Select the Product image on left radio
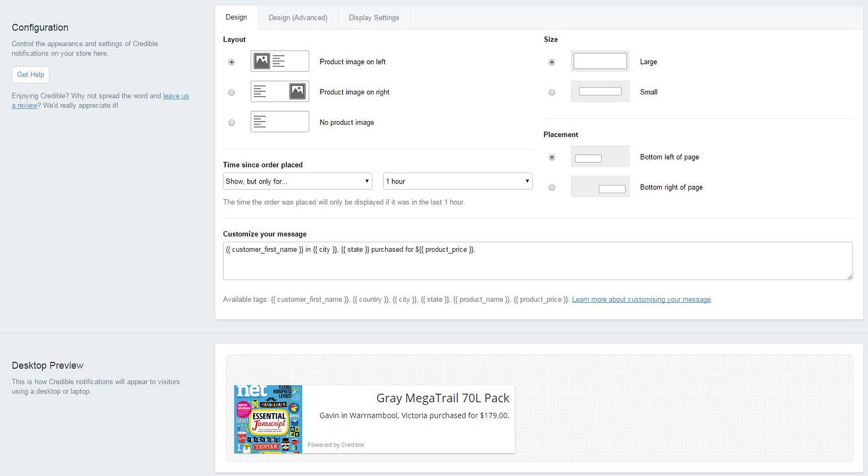This screenshot has height=476, width=868. pyautogui.click(x=232, y=62)
